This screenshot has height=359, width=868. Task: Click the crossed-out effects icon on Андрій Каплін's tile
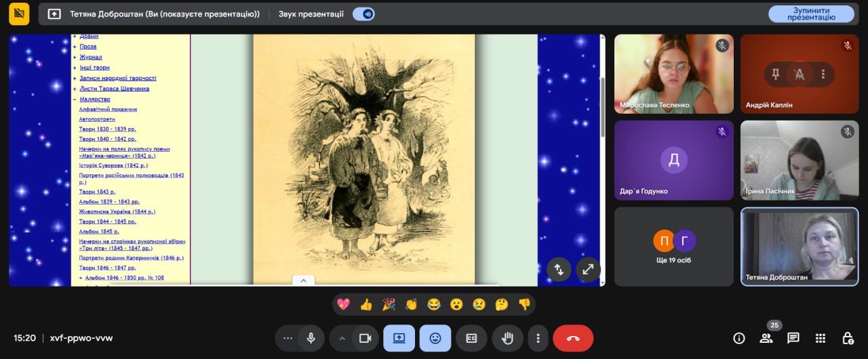tap(800, 74)
